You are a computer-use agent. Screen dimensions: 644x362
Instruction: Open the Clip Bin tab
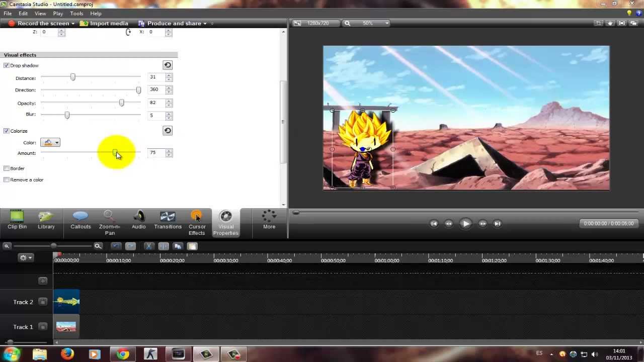17,221
